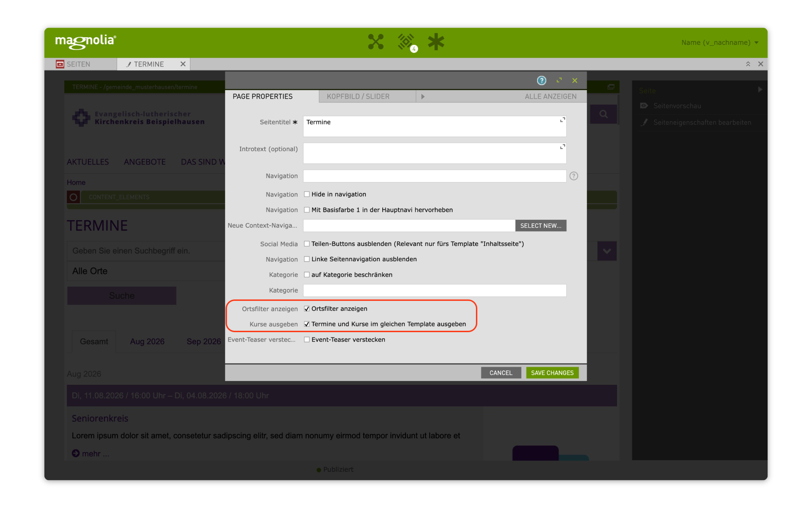This screenshot has height=508, width=812.
Task: Toggle Mit Basisfarbe 1 hervorheben checkbox
Action: pyautogui.click(x=307, y=210)
